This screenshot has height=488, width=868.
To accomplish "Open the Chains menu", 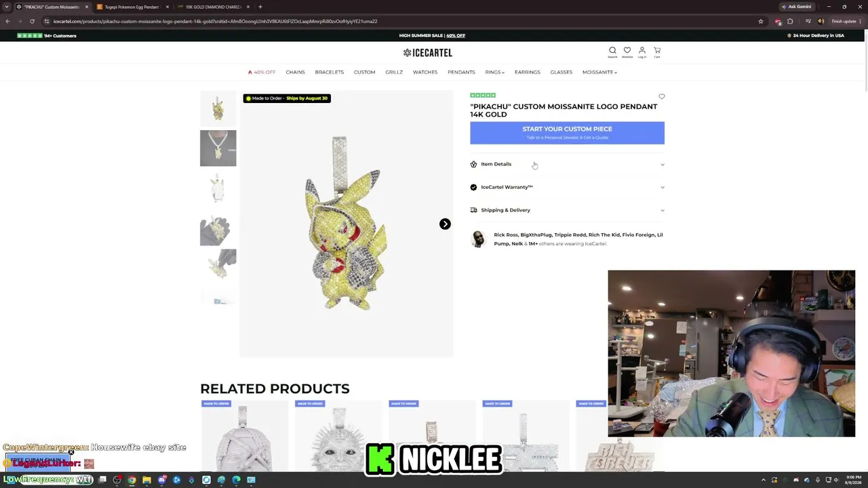I will [x=295, y=72].
